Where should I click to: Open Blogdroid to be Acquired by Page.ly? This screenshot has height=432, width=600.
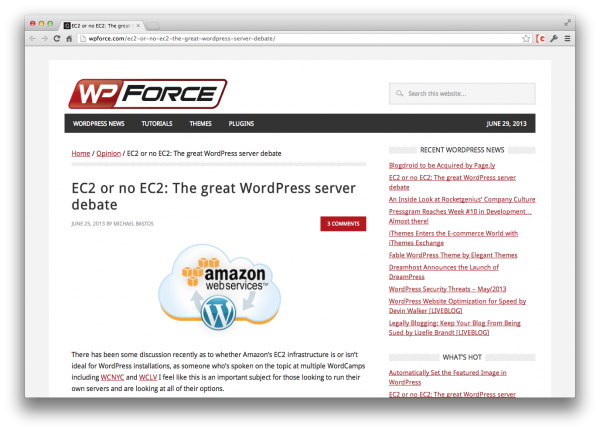(442, 165)
